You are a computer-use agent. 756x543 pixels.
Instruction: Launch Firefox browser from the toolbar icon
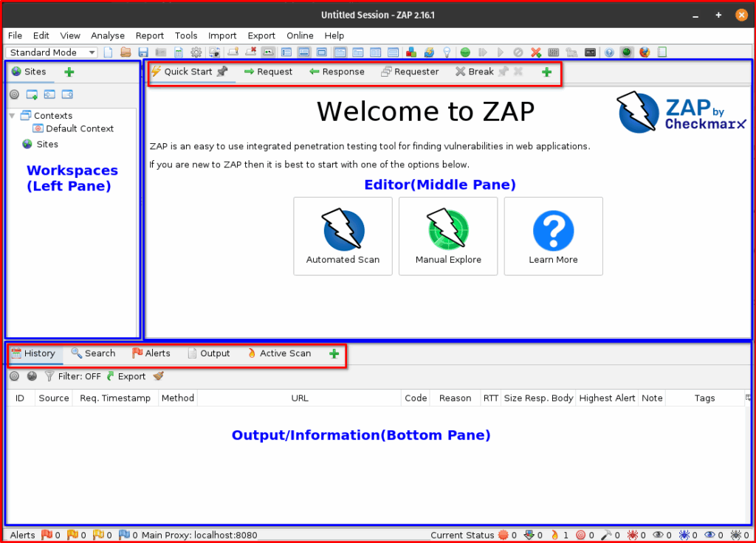pos(645,52)
